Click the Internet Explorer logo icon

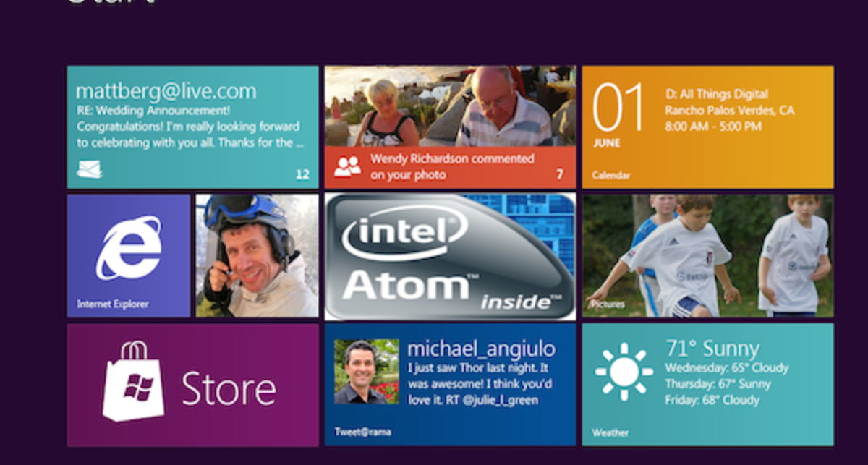click(129, 247)
